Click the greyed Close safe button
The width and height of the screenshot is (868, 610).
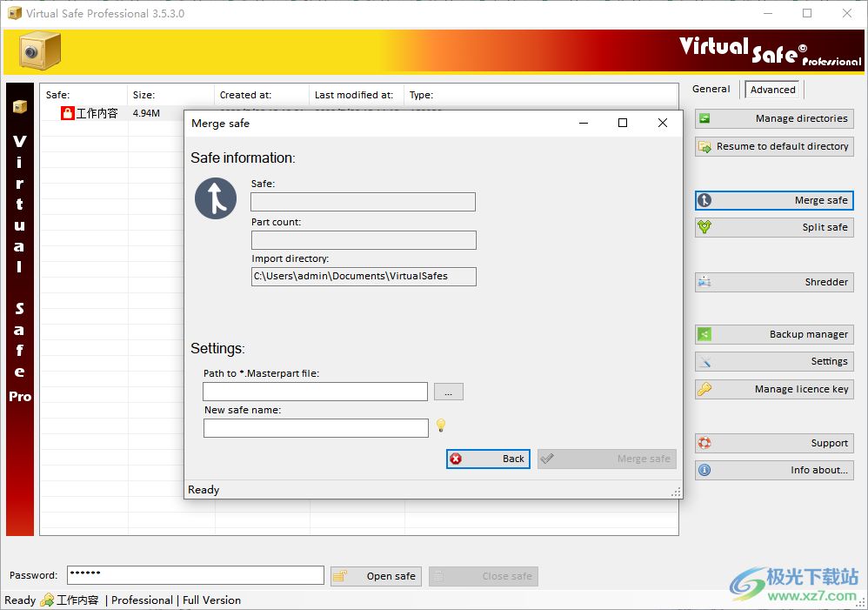484,576
